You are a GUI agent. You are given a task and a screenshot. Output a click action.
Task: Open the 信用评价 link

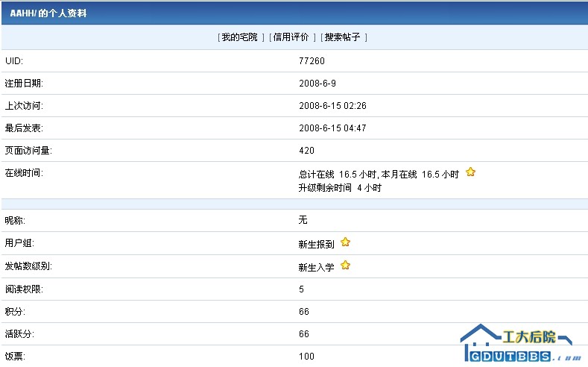(291, 37)
